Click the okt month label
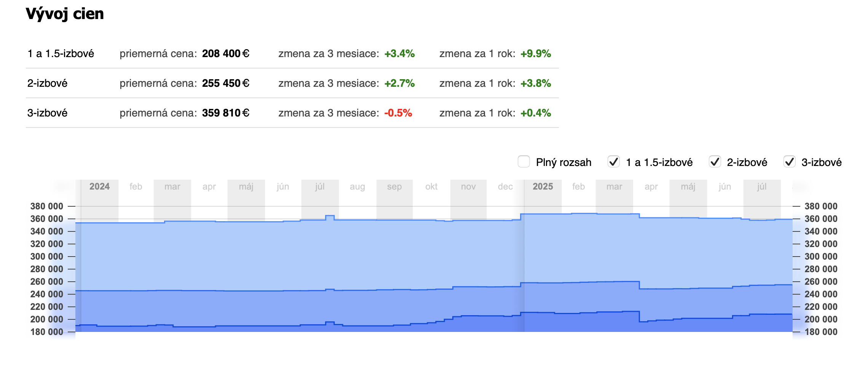 (x=431, y=187)
